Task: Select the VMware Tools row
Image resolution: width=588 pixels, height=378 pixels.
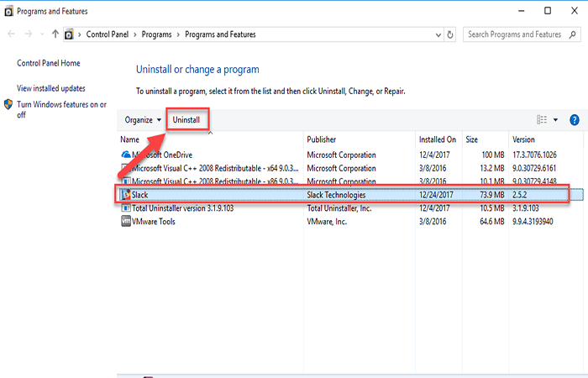Action: click(x=350, y=222)
